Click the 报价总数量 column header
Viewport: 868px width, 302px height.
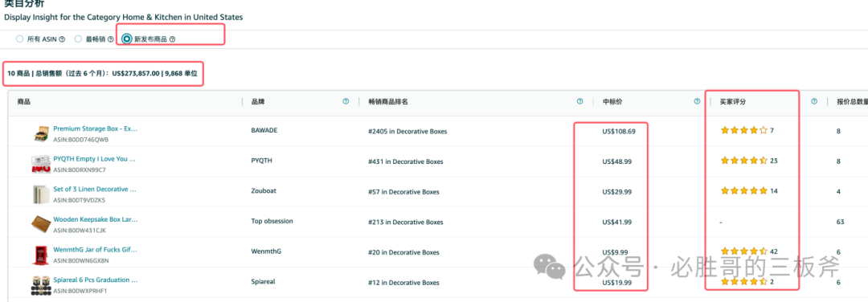point(852,102)
